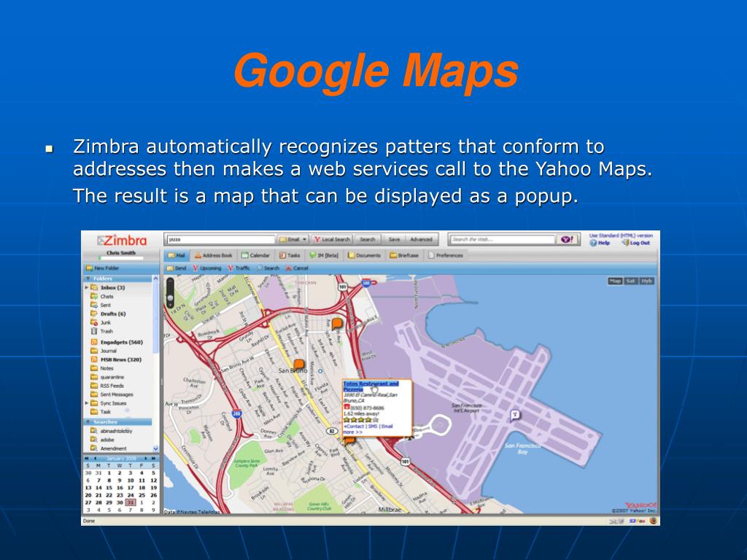The width and height of the screenshot is (747, 560).
Task: Click the airport marker on the map
Action: (514, 415)
